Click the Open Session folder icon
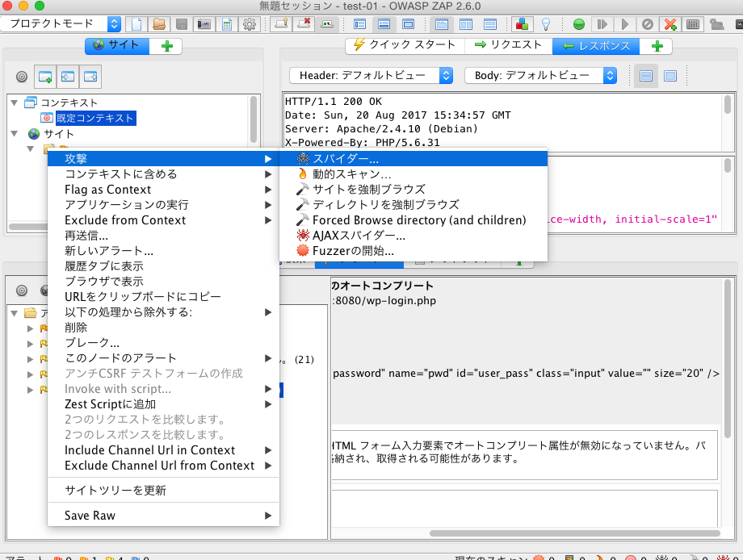Viewport: 743px width, 560px height. tap(159, 23)
